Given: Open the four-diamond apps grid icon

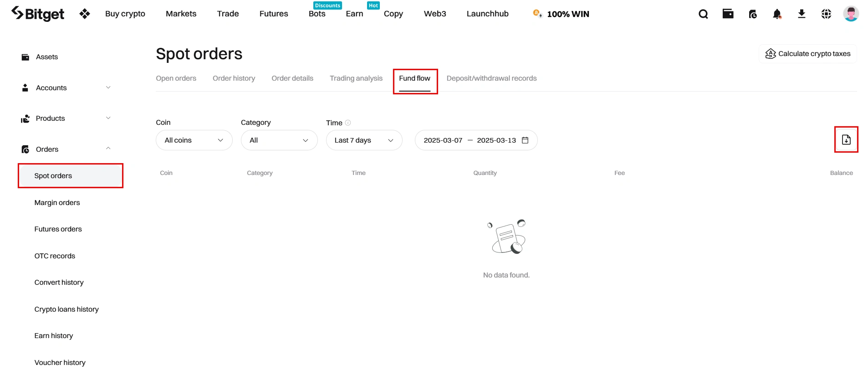Looking at the screenshot, I should [85, 14].
